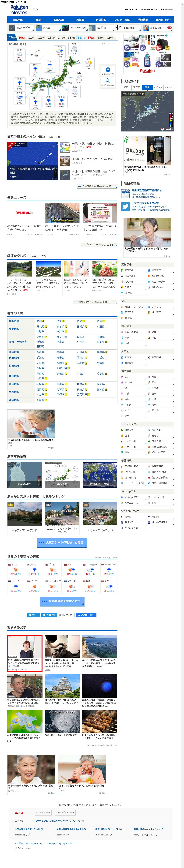184x868 pixels.
Task: Select the 雨雲 tab in 天気ガイド
Action: [x=147, y=87]
